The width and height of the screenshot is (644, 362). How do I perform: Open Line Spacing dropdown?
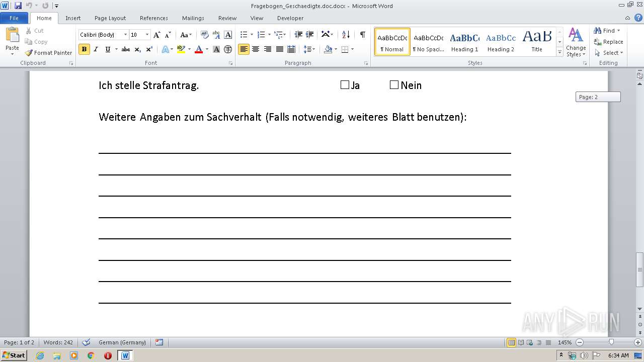point(309,49)
